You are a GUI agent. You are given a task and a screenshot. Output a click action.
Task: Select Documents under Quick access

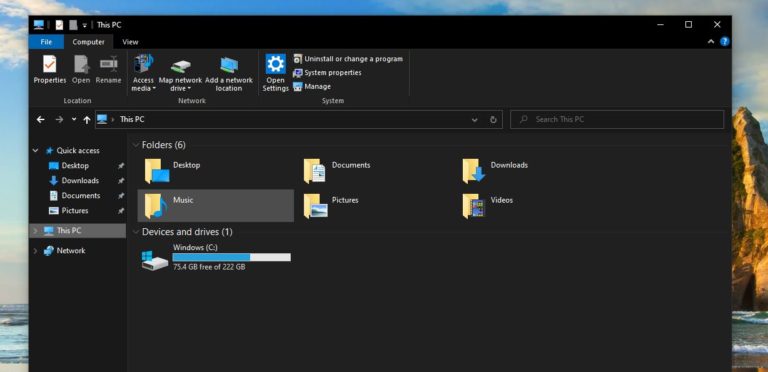click(x=81, y=195)
